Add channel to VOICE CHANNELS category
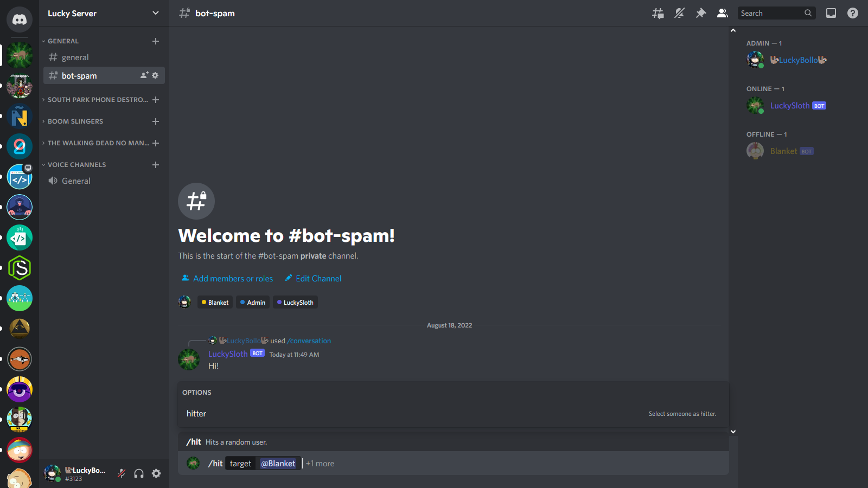The image size is (868, 488). 156,165
